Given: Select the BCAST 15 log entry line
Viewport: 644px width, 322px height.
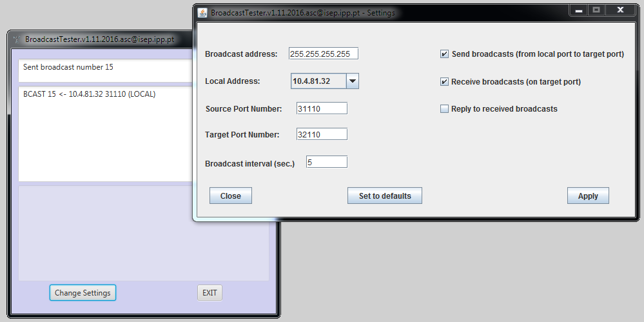Looking at the screenshot, I should coord(89,94).
